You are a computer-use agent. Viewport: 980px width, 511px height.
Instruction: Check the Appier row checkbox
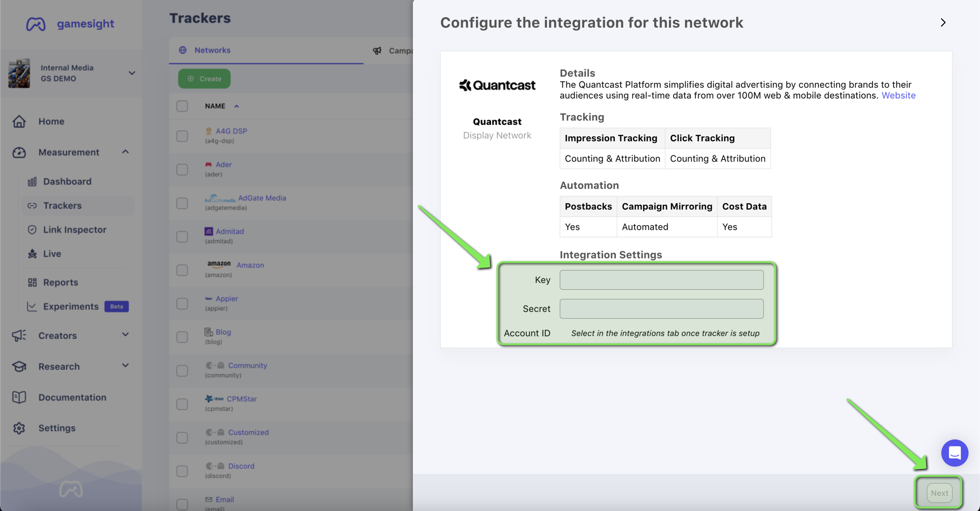[182, 303]
